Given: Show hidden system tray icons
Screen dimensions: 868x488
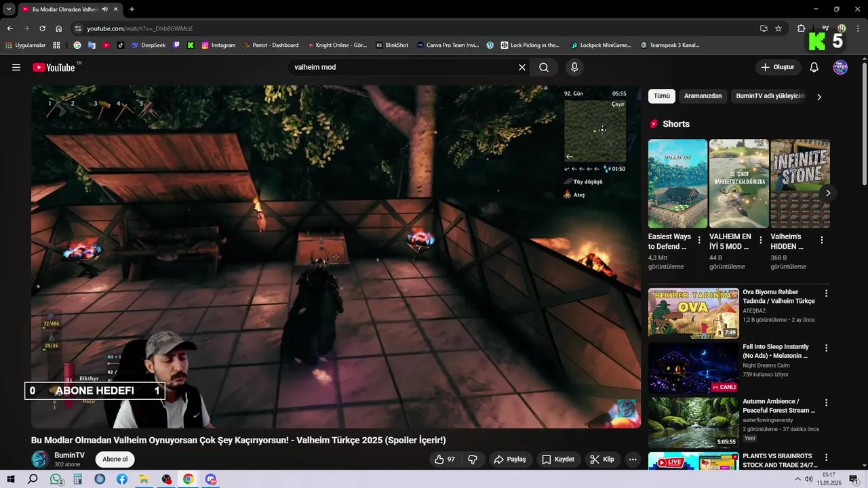Looking at the screenshot, I should point(797,479).
